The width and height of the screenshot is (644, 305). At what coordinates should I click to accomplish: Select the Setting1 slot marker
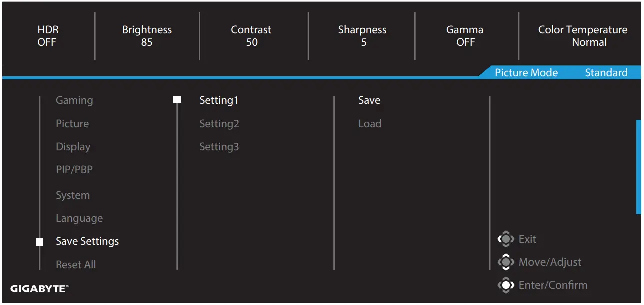(x=177, y=99)
